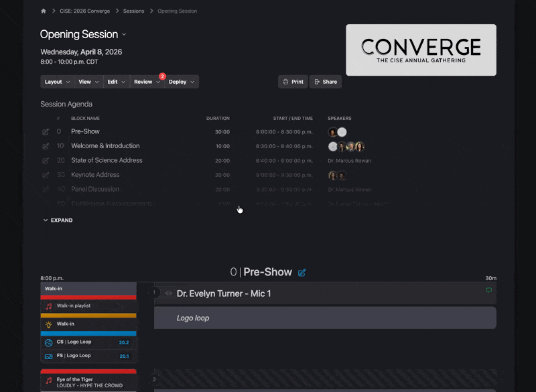The image size is (536, 392).
Task: Expand the Session Agenda list
Action: coord(58,220)
